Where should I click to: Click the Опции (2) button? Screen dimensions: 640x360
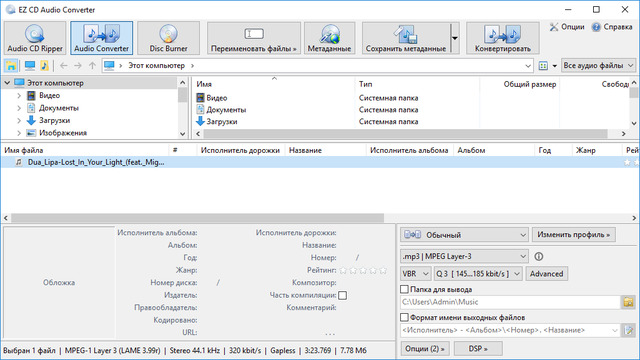(x=425, y=349)
